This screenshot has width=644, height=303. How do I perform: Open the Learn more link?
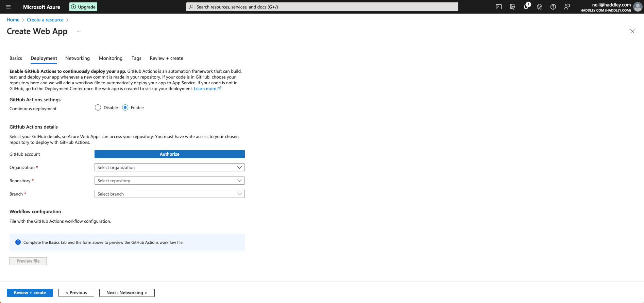tap(207, 89)
